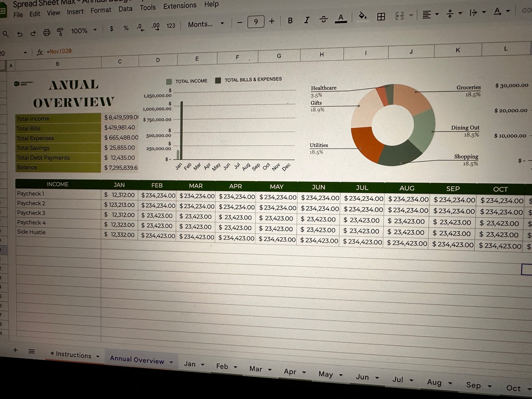Click the INCOME table header cell

coord(58,184)
